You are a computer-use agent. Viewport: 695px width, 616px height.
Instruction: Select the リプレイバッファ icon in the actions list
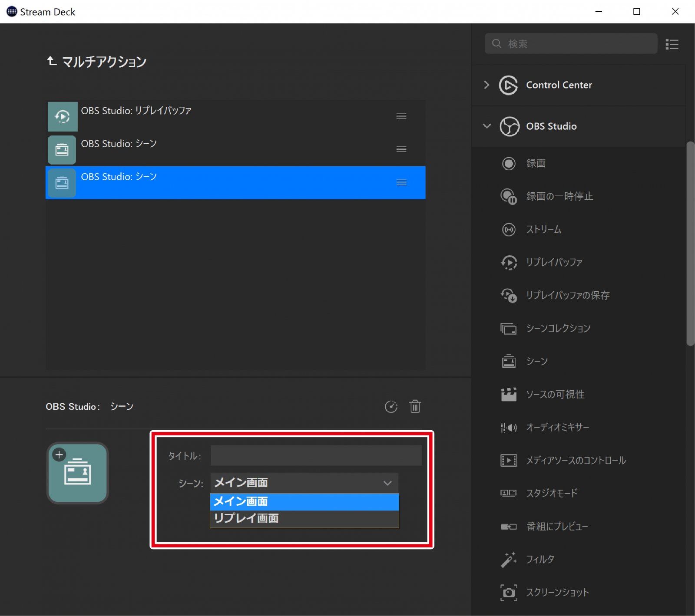509,263
